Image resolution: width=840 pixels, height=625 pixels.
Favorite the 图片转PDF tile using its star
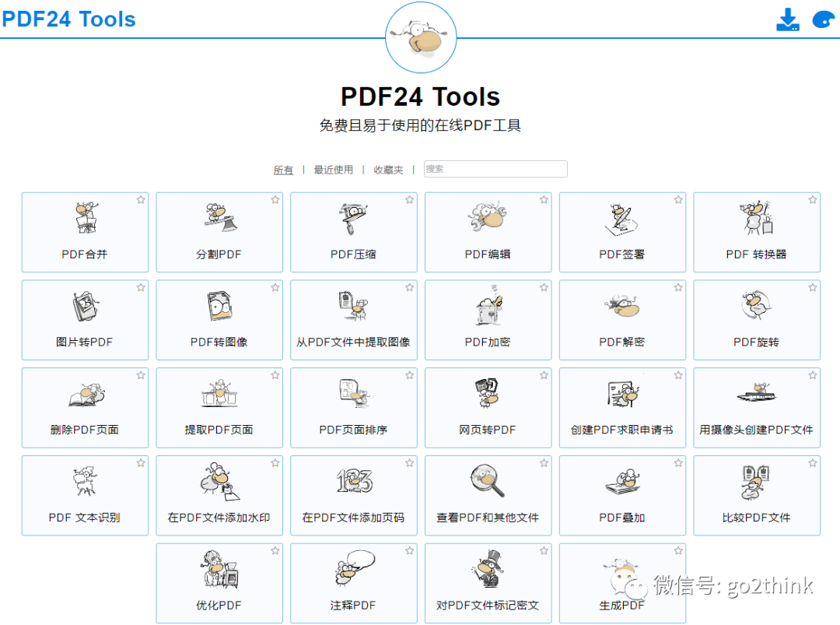pyautogui.click(x=141, y=288)
